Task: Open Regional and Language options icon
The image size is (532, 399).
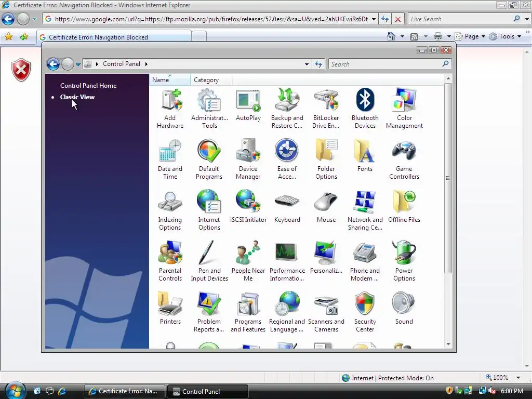Action: click(x=287, y=312)
